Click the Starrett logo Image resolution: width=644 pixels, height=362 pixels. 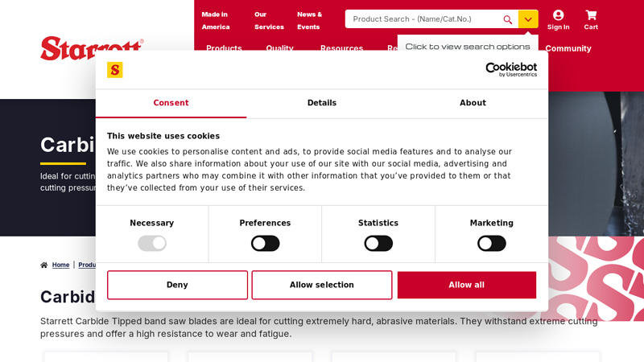(92, 48)
